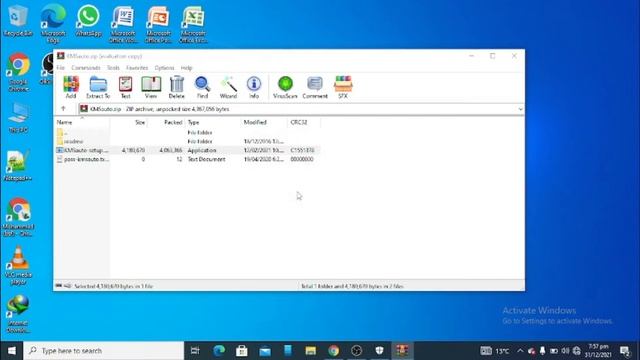This screenshot has width=640, height=360.
Task: Click the Microsoft Store taskbar icon
Action: click(x=242, y=351)
